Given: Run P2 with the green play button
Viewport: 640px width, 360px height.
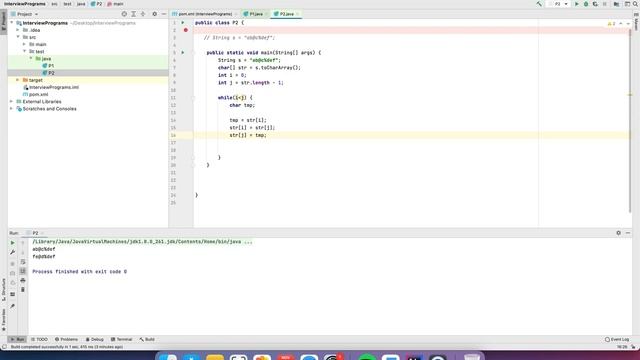Looking at the screenshot, I should click(x=576, y=4).
